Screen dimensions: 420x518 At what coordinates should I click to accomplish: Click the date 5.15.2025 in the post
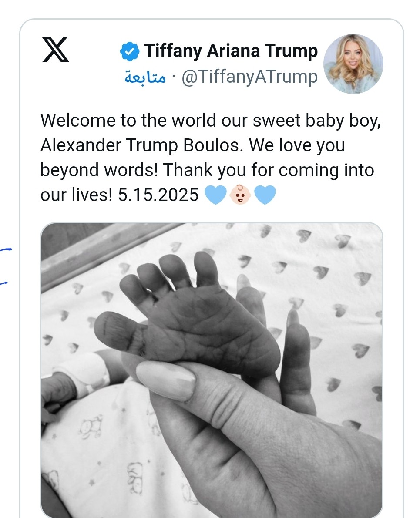pyautogui.click(x=158, y=195)
